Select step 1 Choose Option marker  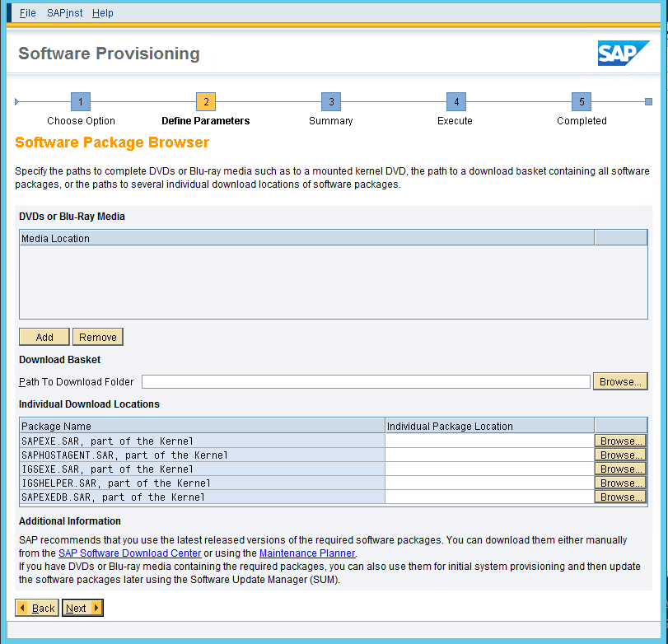[x=81, y=102]
